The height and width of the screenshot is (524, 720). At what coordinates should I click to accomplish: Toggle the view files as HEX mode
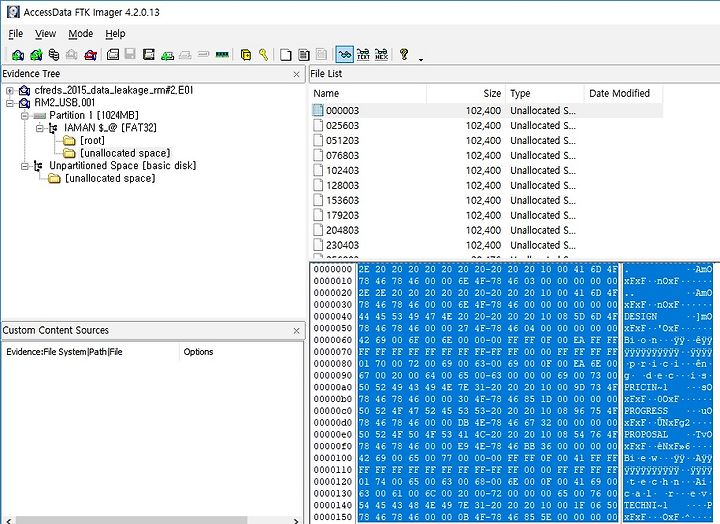point(382,55)
